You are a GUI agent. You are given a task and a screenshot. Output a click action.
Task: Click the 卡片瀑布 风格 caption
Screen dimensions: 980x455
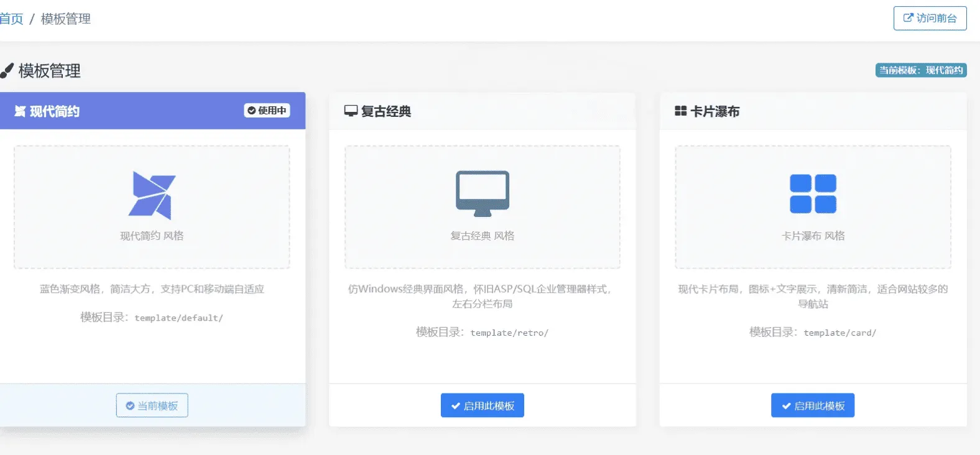pos(813,236)
